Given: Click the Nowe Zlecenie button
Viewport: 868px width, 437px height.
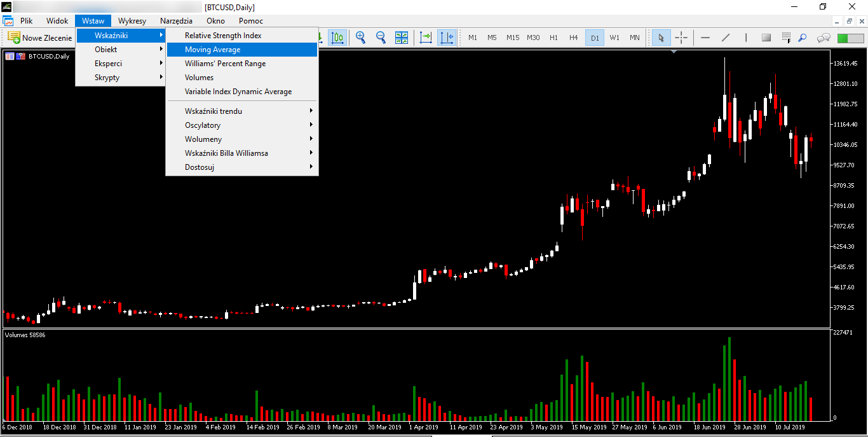Looking at the screenshot, I should pyautogui.click(x=40, y=38).
